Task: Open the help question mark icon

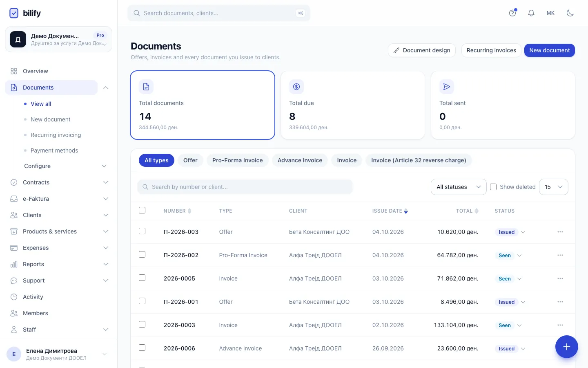Action: pos(512,13)
